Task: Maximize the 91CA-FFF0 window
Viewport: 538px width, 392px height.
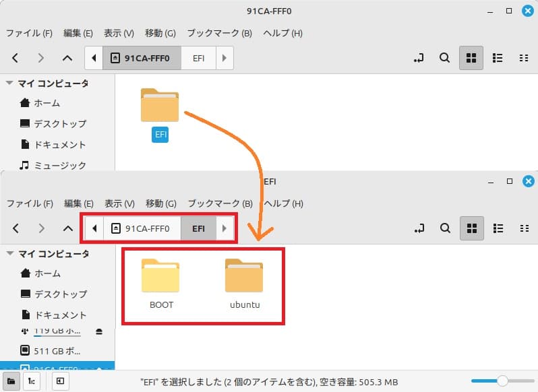Action: [509, 11]
